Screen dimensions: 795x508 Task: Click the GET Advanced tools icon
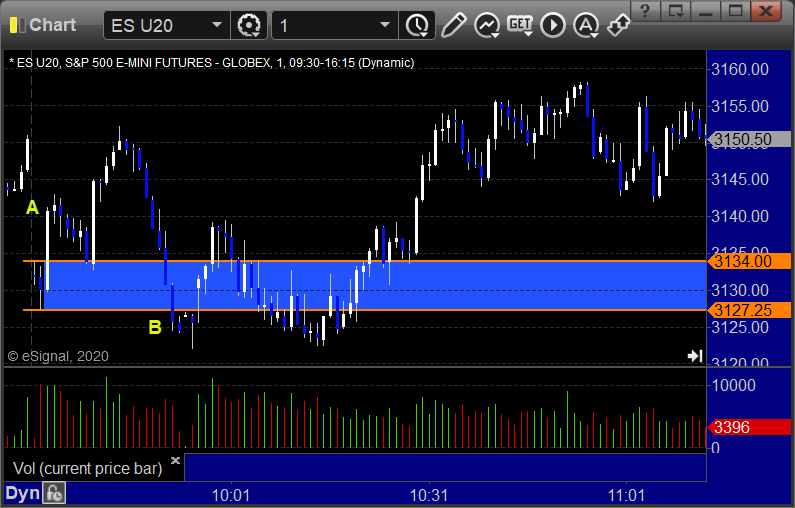(520, 25)
